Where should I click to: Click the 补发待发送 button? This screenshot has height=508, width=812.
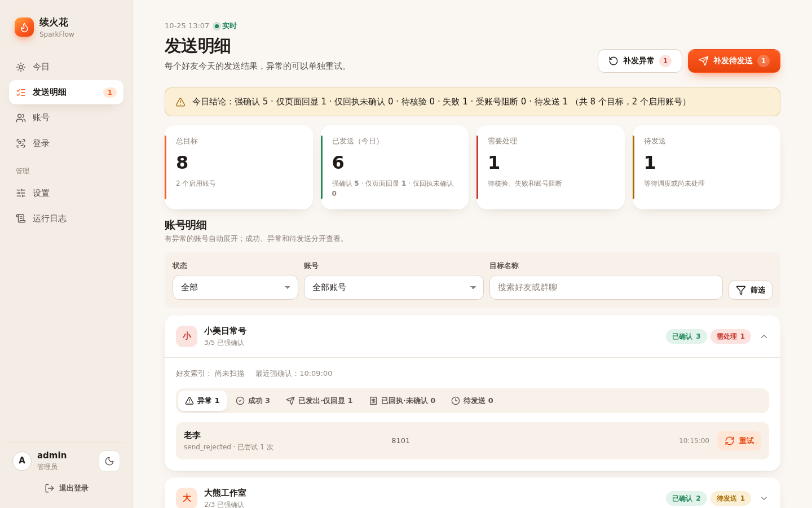click(x=734, y=61)
